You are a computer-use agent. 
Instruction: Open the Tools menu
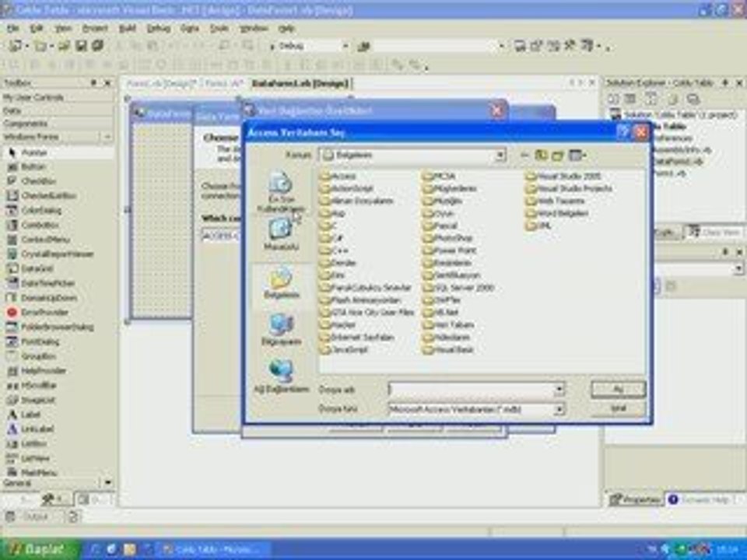tap(219, 29)
